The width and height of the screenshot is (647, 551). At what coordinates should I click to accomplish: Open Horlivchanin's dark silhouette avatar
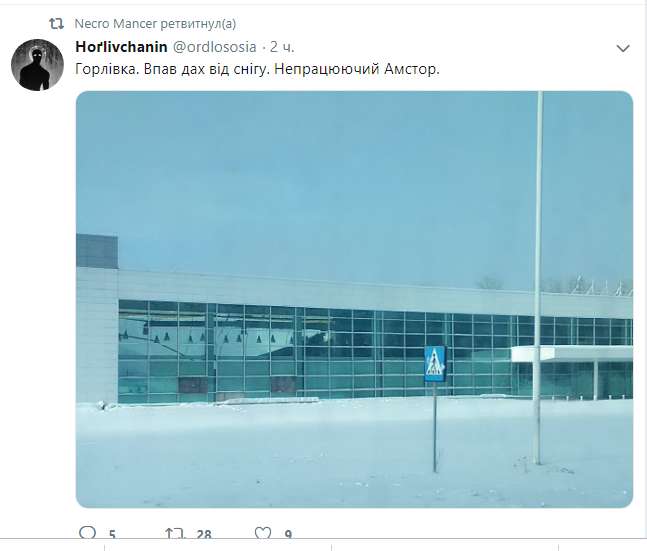[x=37, y=65]
